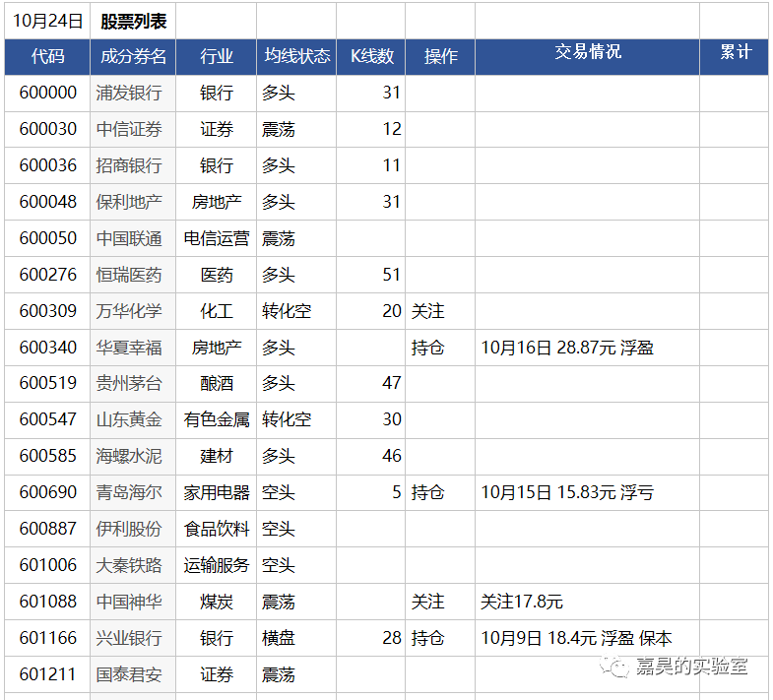Select stock code 601088
The height and width of the screenshot is (700, 773).
point(47,602)
